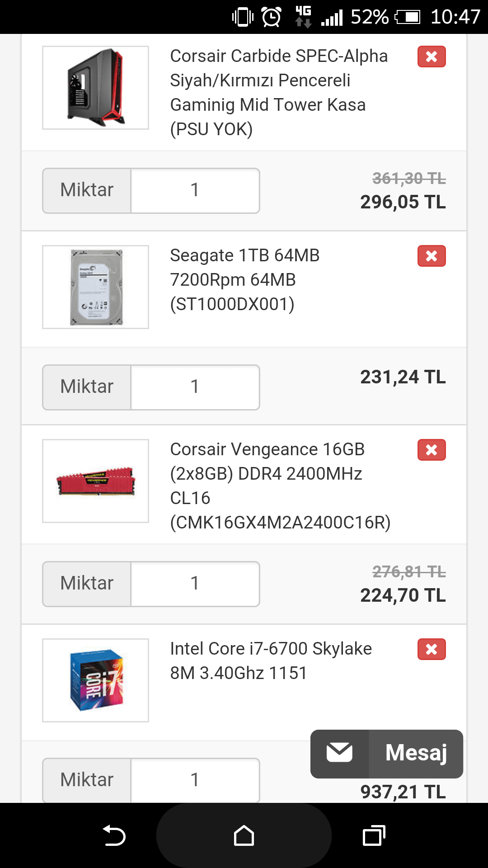This screenshot has width=488, height=868.
Task: Remove Intel Core i7-6700 from cart
Action: click(x=432, y=649)
